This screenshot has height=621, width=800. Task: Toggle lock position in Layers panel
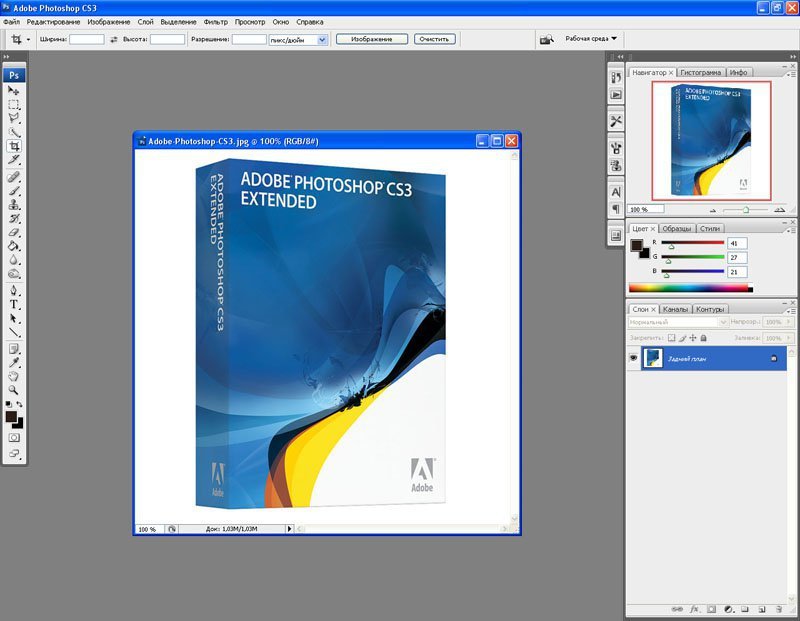(x=693, y=338)
